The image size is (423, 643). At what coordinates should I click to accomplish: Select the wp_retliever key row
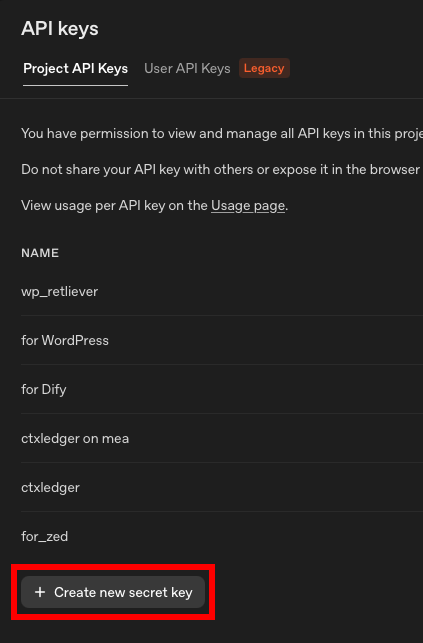pos(222,292)
